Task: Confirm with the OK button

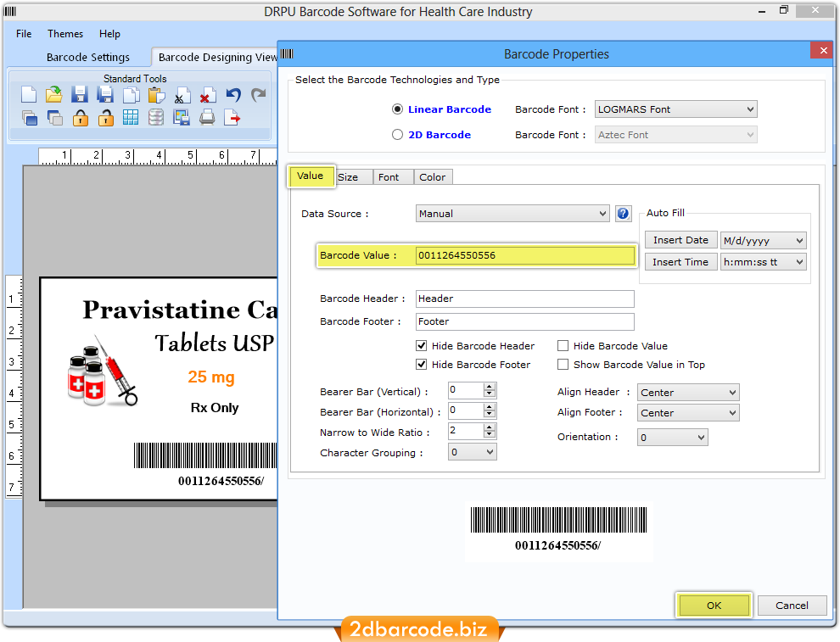Action: pos(714,606)
